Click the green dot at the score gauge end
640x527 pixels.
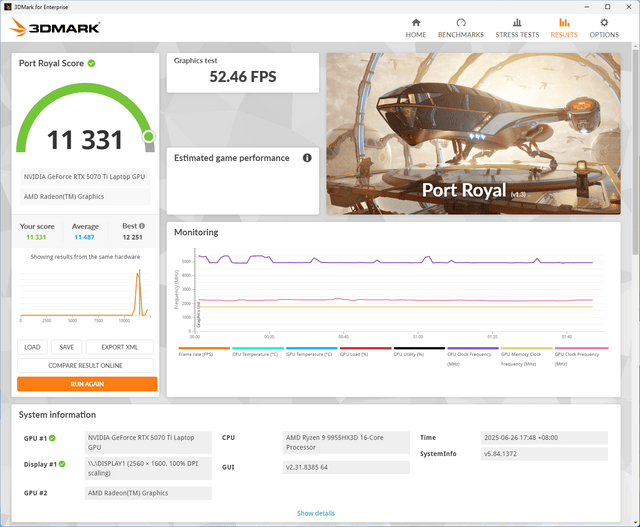point(149,136)
